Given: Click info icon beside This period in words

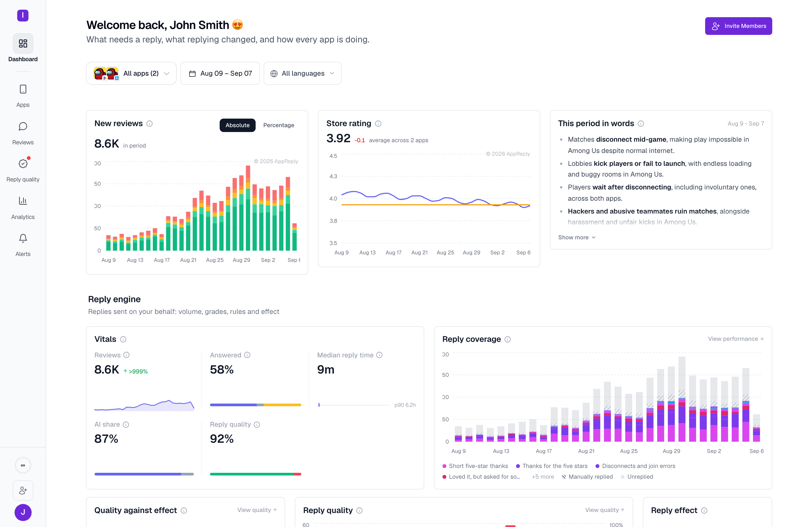Looking at the screenshot, I should coord(641,124).
